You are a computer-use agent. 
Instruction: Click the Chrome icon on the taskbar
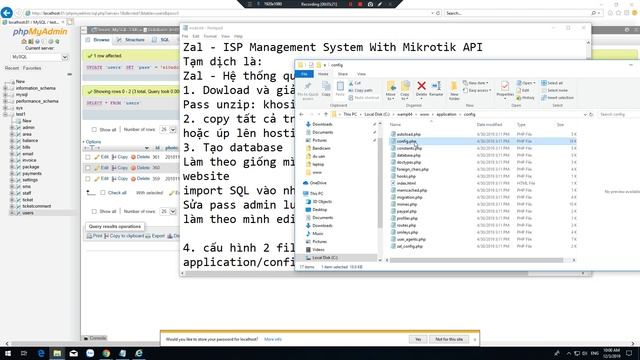click(x=106, y=353)
